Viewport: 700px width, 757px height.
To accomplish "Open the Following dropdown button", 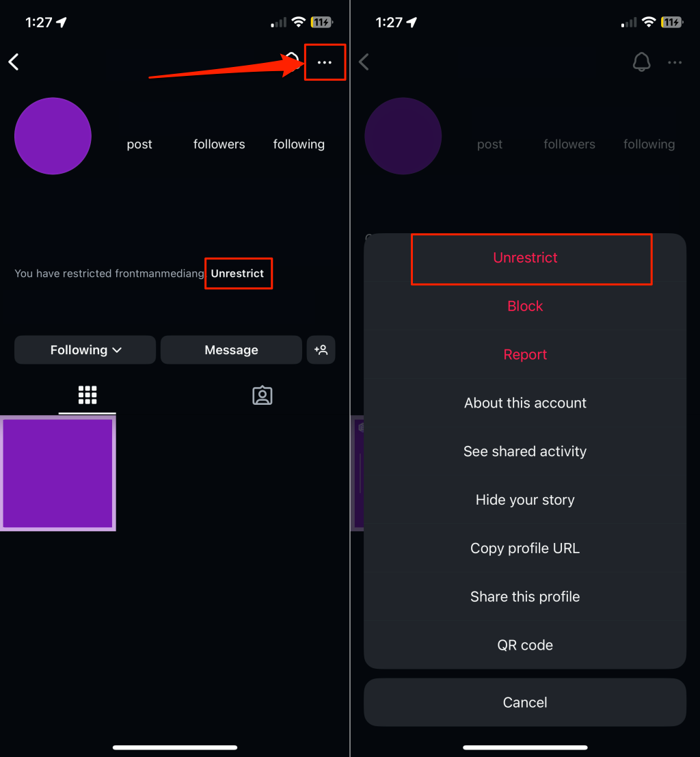I will click(x=85, y=349).
